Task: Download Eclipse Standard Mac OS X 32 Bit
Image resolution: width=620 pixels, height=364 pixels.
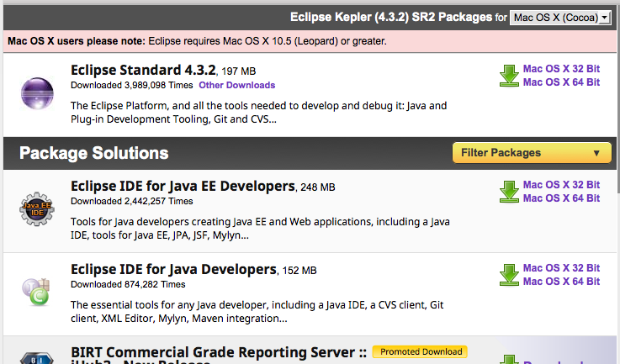Action: coord(561,69)
